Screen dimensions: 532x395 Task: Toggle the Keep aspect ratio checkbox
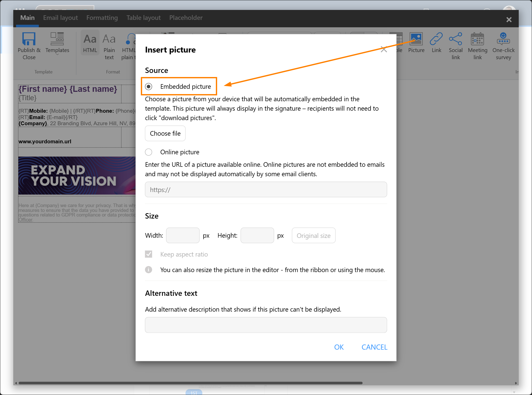point(149,254)
